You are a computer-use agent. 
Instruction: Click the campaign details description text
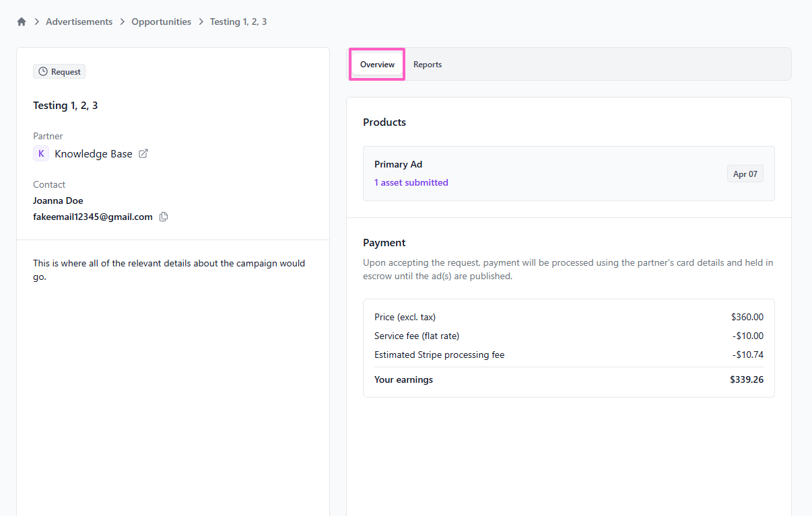(x=168, y=270)
